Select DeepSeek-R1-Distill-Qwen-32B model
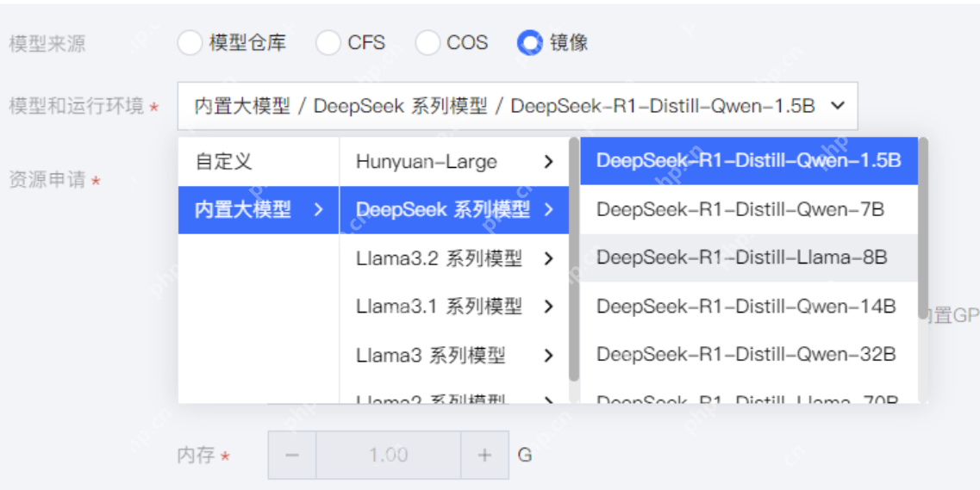This screenshot has height=490, width=980. coord(749,355)
